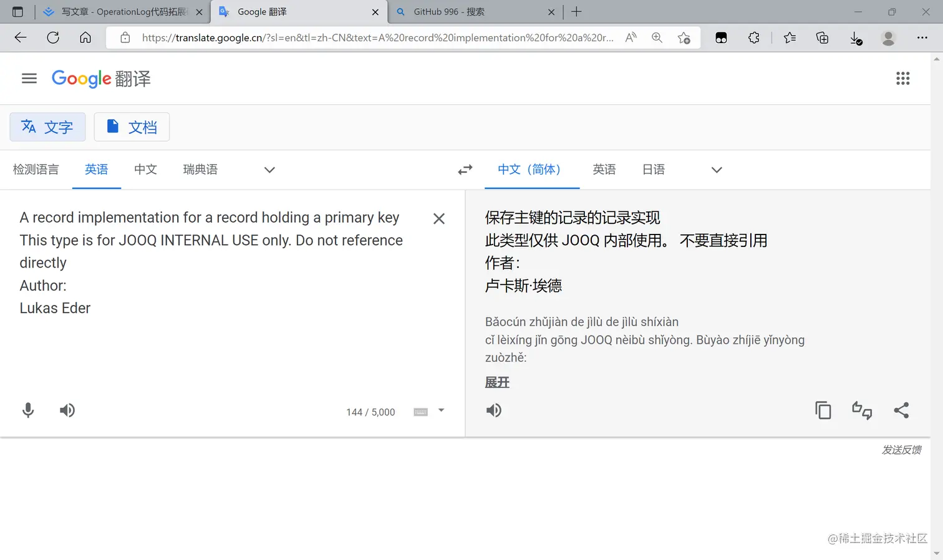
Task: Expand the pinyin with 展开
Action: tap(497, 382)
